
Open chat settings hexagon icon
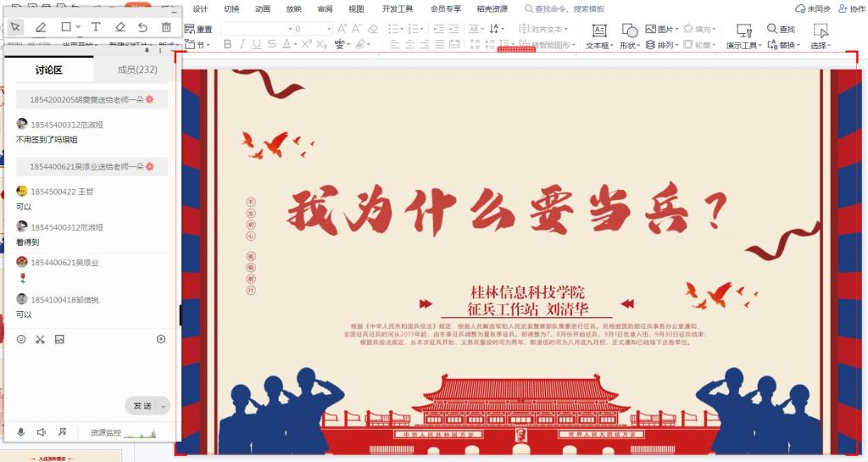click(x=161, y=339)
